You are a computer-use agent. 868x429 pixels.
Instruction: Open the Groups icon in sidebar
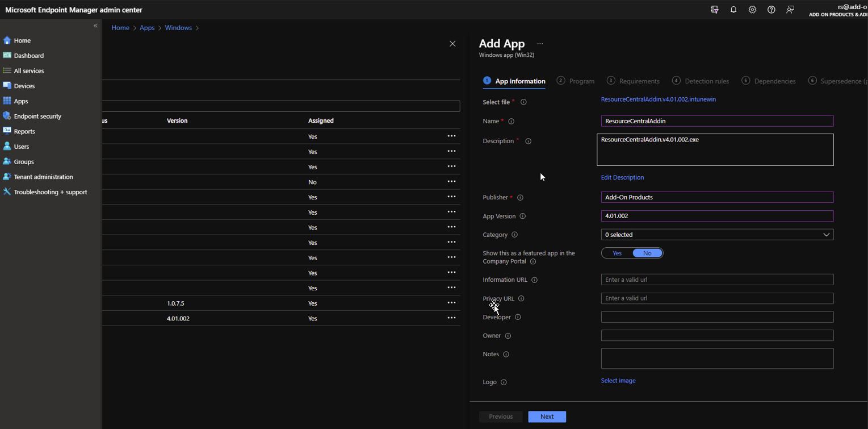[x=7, y=161]
